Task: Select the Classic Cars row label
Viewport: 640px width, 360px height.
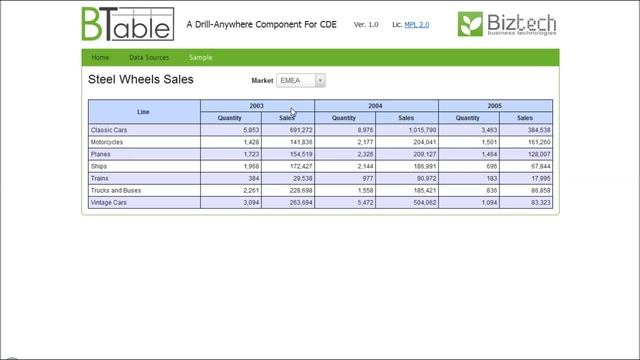Action: (x=109, y=130)
